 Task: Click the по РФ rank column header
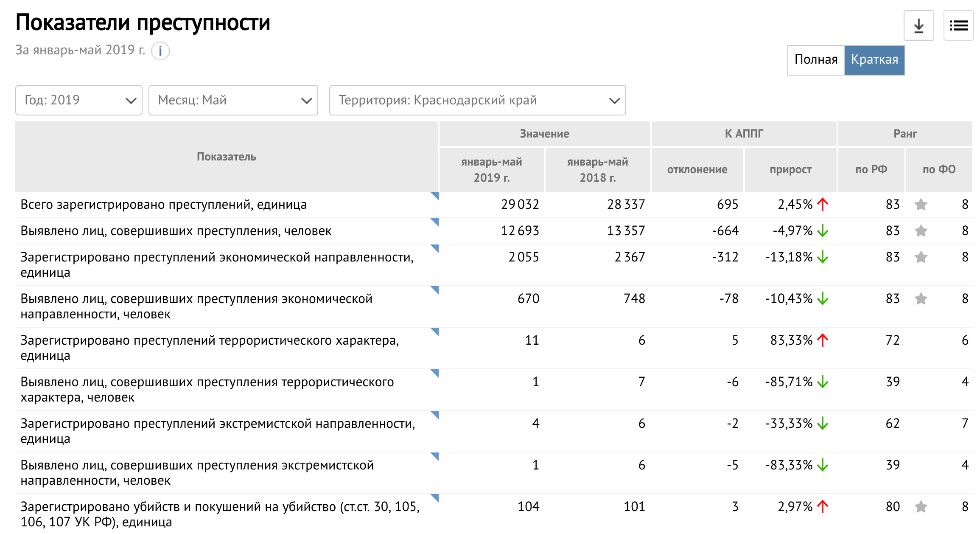[871, 169]
